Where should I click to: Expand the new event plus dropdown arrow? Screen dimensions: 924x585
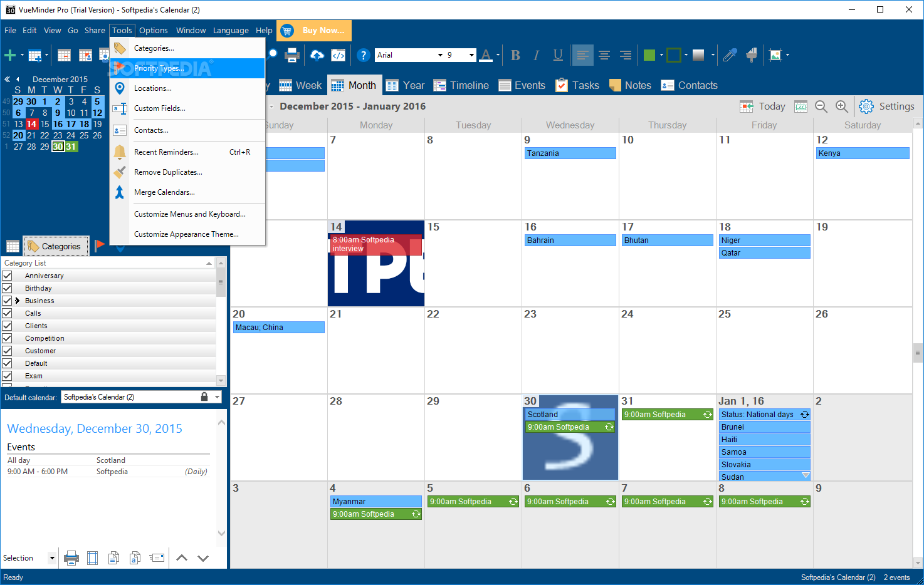pos(22,55)
